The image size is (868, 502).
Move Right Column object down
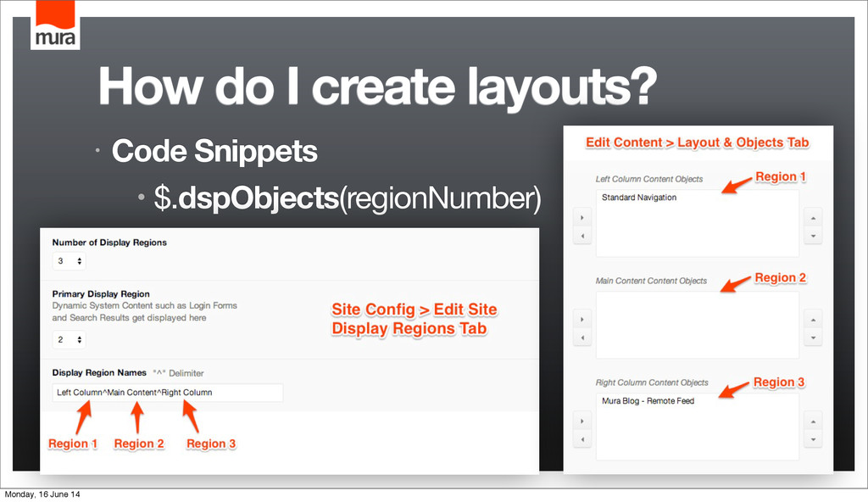(x=813, y=439)
